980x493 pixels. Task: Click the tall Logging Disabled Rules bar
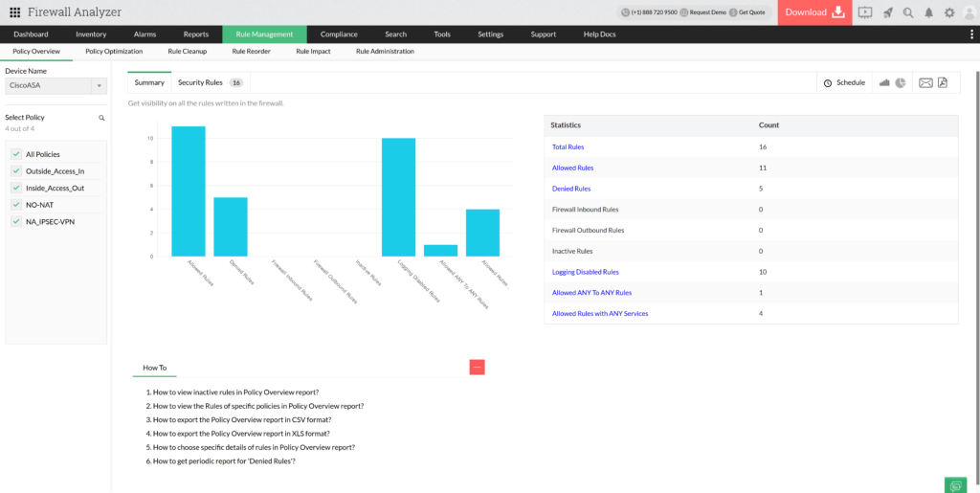coord(398,196)
